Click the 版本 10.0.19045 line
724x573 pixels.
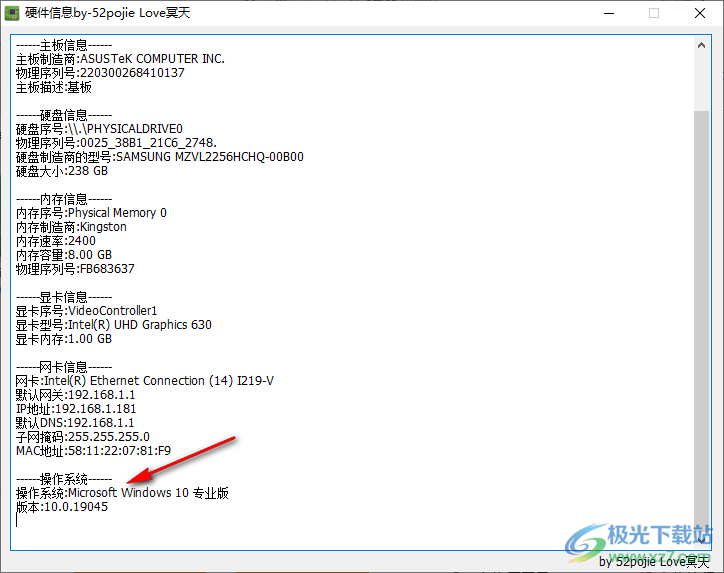pos(62,506)
